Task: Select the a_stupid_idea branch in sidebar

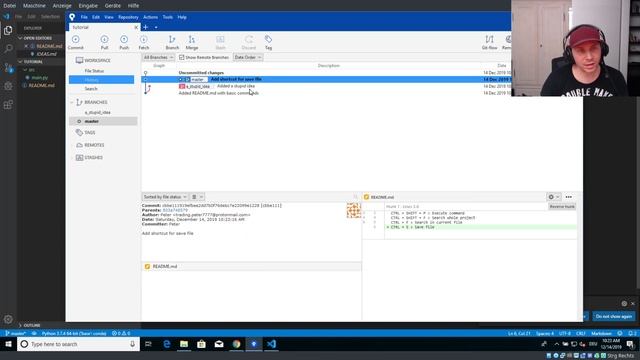Action: pos(98,112)
